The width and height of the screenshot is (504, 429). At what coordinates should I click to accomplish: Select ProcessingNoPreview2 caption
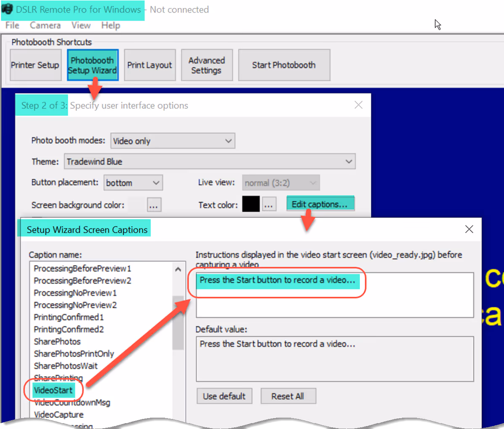coord(75,305)
